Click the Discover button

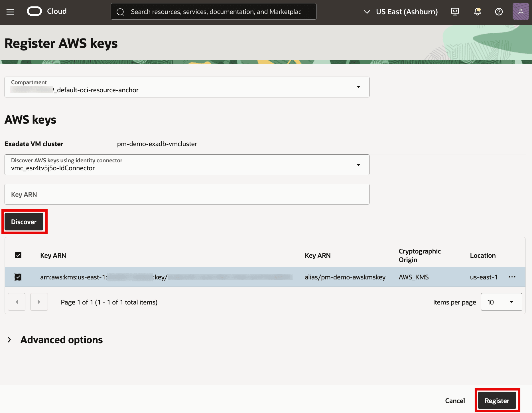pyautogui.click(x=24, y=222)
